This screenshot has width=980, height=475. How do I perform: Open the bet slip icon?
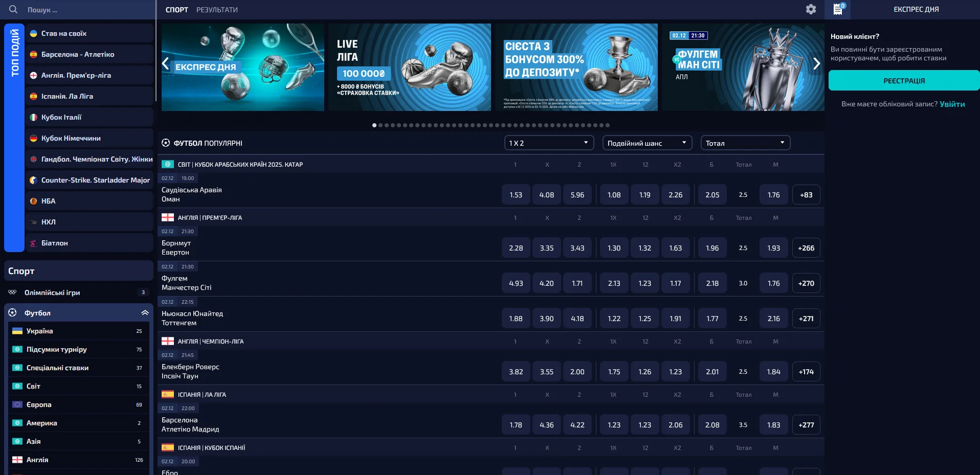838,9
